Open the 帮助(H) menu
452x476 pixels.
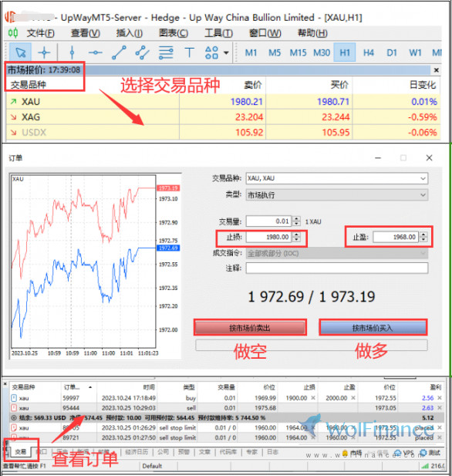312,32
